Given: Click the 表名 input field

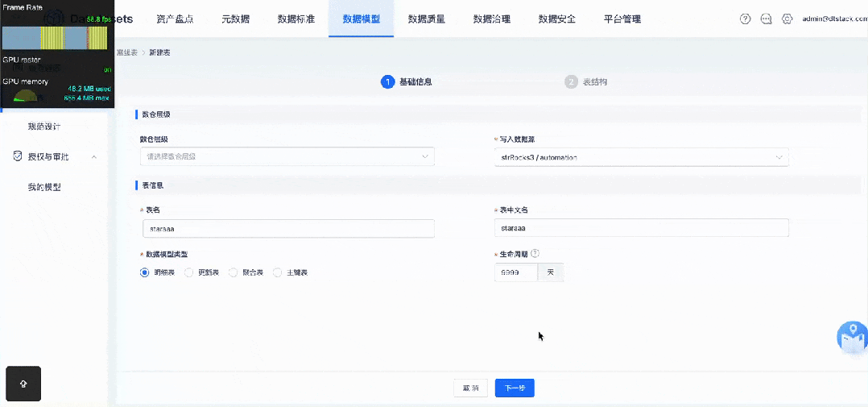Looking at the screenshot, I should point(288,228).
